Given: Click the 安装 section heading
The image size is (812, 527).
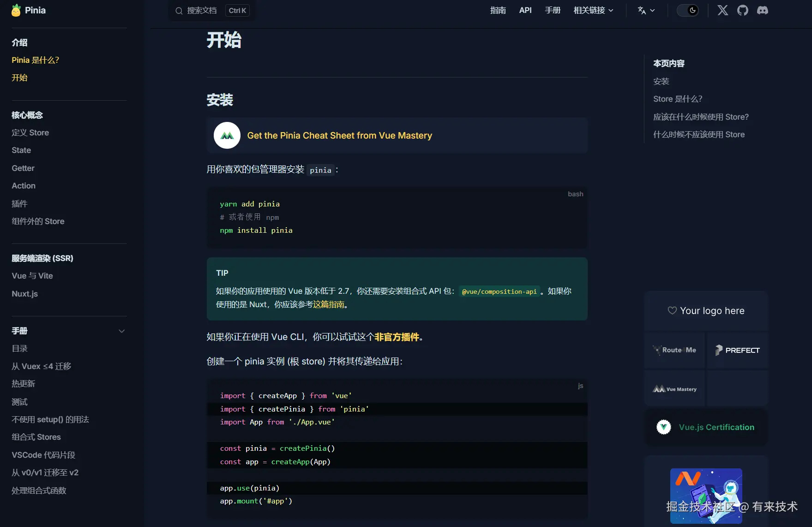Looking at the screenshot, I should click(220, 100).
